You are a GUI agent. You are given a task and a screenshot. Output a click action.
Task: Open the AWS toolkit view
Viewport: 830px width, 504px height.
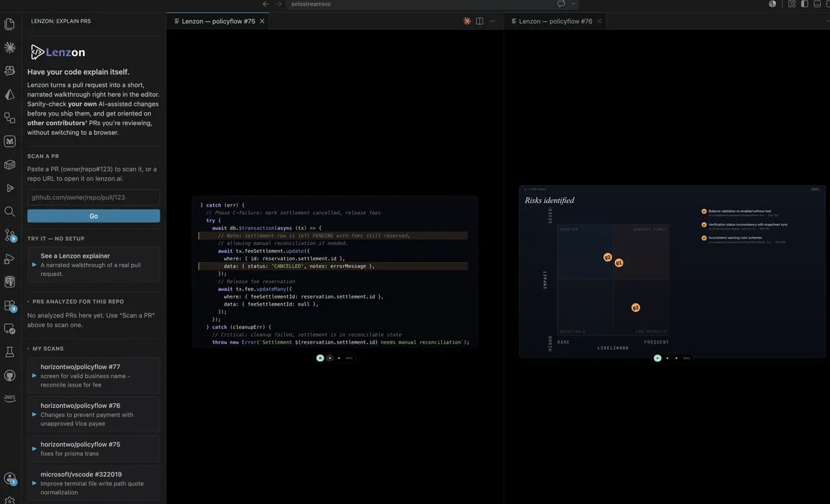pos(10,398)
